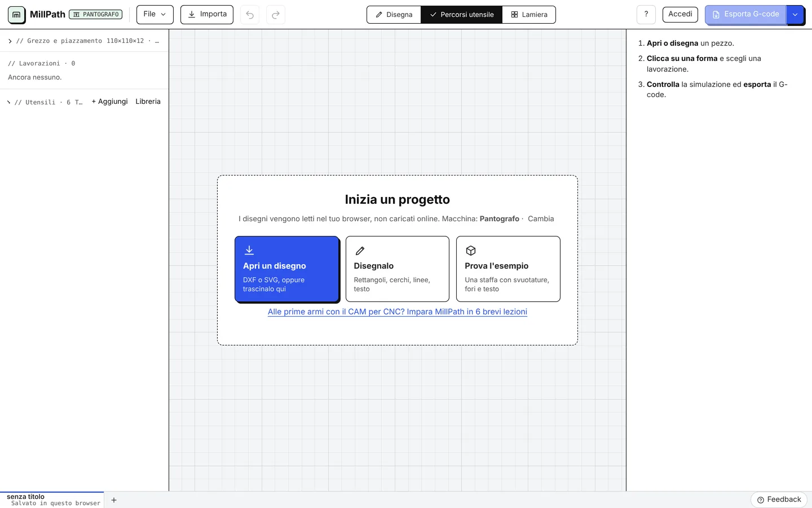Image resolution: width=812 pixels, height=508 pixels.
Task: Click the Apri un disegno card
Action: 286,269
